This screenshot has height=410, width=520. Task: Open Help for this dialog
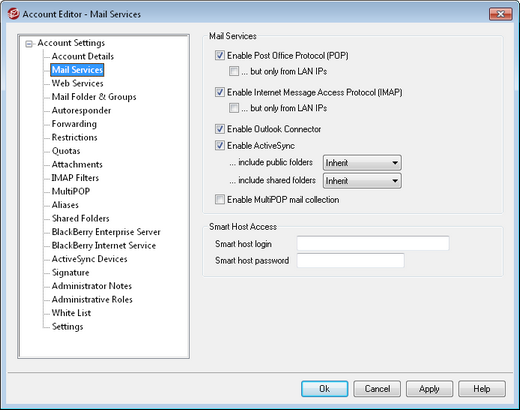click(482, 389)
